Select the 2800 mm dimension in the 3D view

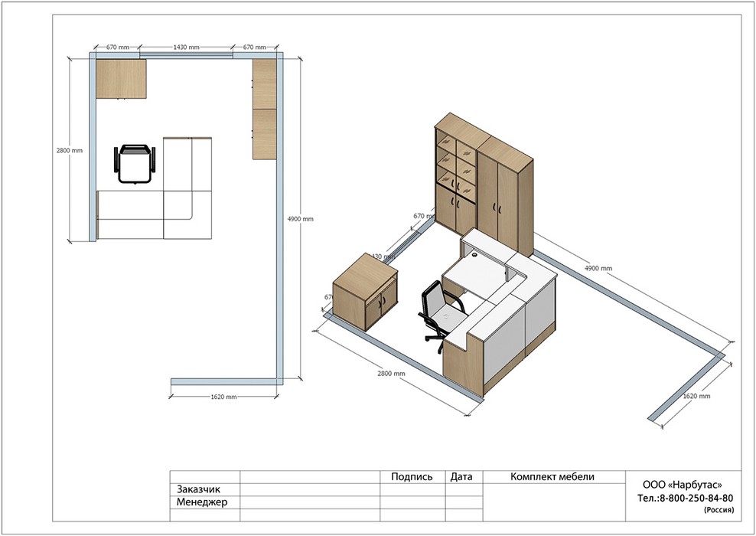(390, 373)
